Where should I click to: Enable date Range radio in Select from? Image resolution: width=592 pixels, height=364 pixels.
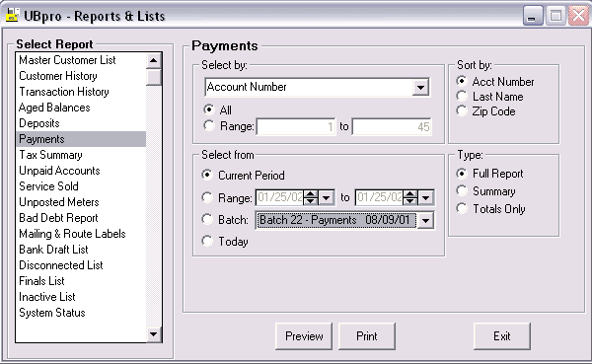click(207, 197)
